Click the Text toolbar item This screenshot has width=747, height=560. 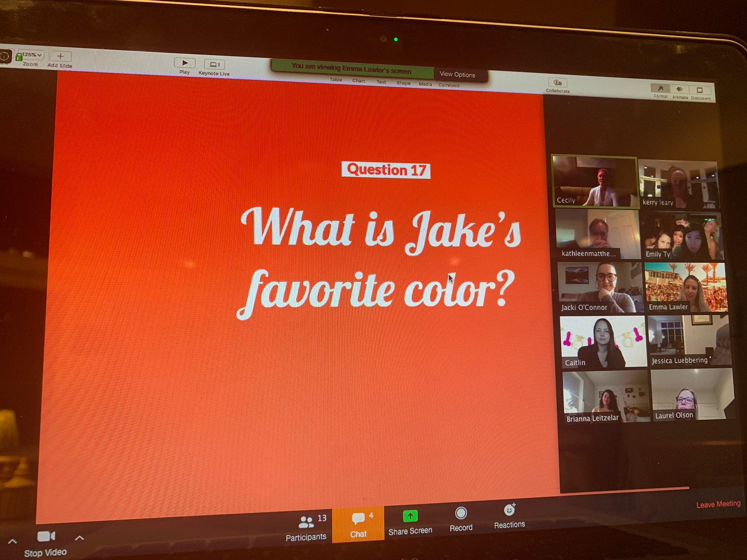coord(381,82)
